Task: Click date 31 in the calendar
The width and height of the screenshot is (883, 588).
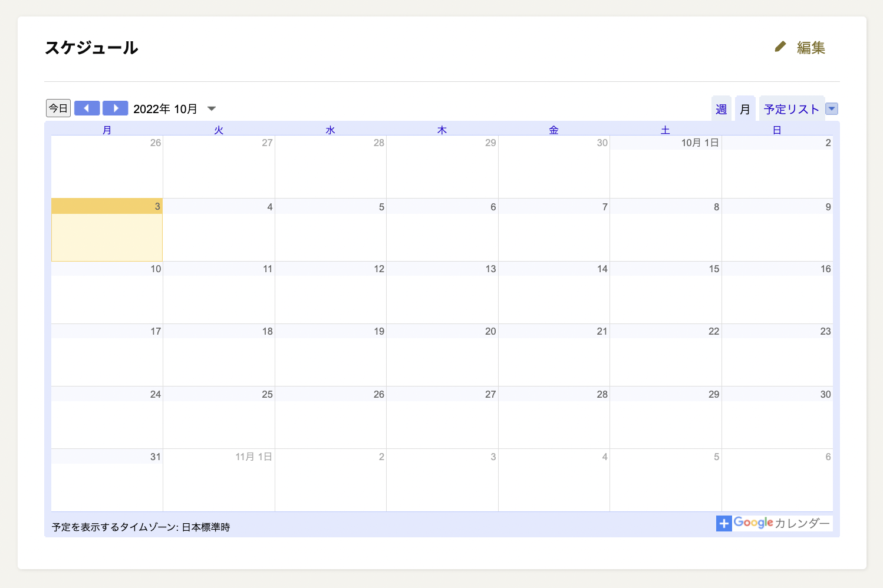Action: [x=155, y=457]
